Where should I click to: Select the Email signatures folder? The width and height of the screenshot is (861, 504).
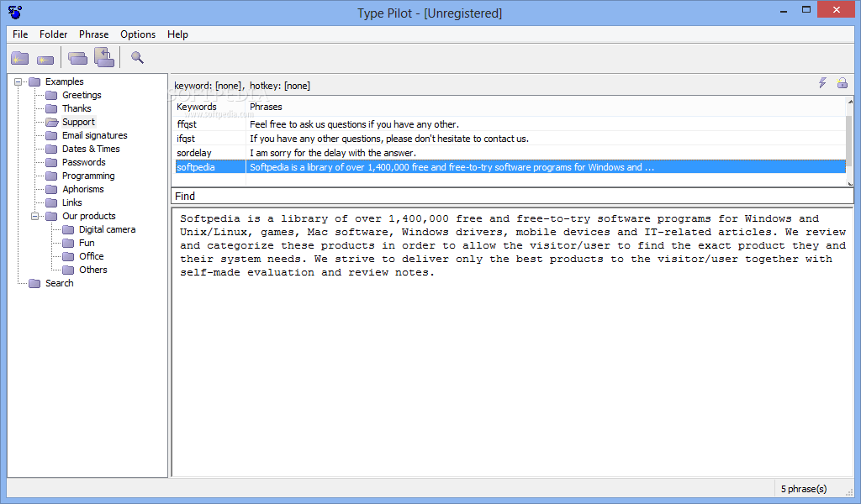(94, 135)
